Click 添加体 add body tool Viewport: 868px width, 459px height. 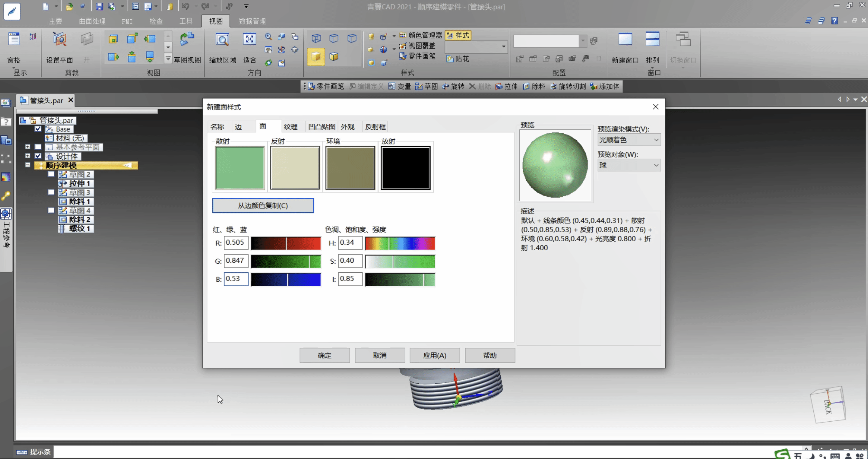pyautogui.click(x=605, y=86)
